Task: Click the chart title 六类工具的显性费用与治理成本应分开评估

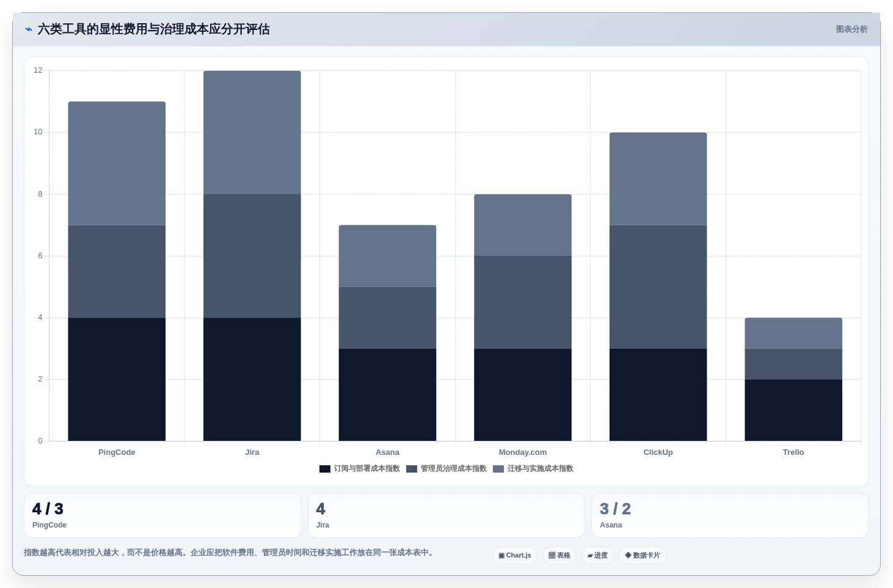Action: tap(154, 29)
